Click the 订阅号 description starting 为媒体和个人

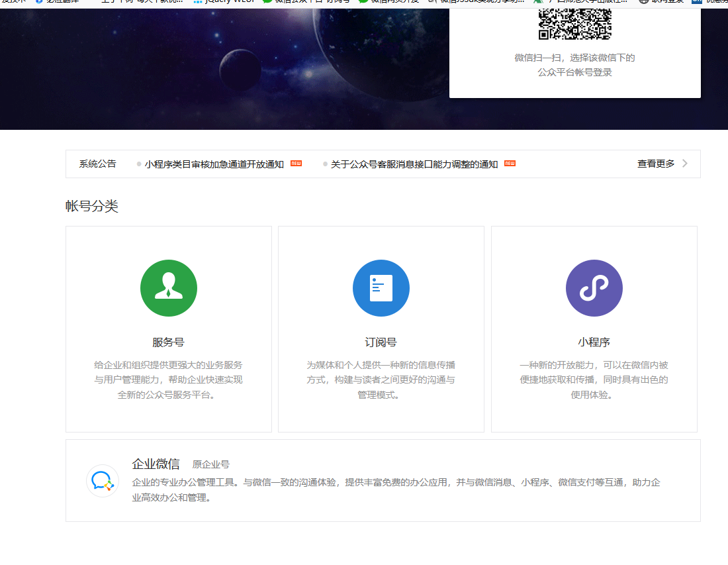point(381,380)
